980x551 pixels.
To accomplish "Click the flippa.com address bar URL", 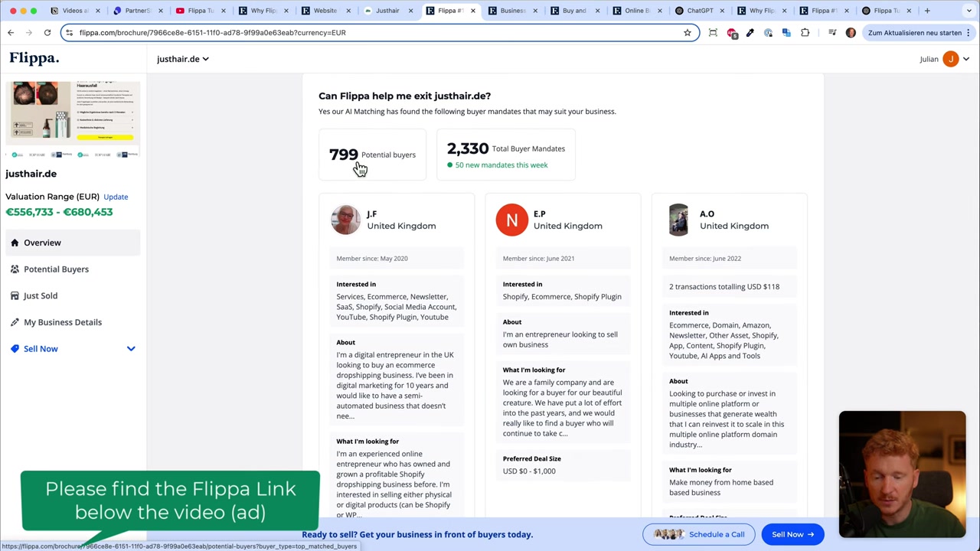I will tap(212, 33).
